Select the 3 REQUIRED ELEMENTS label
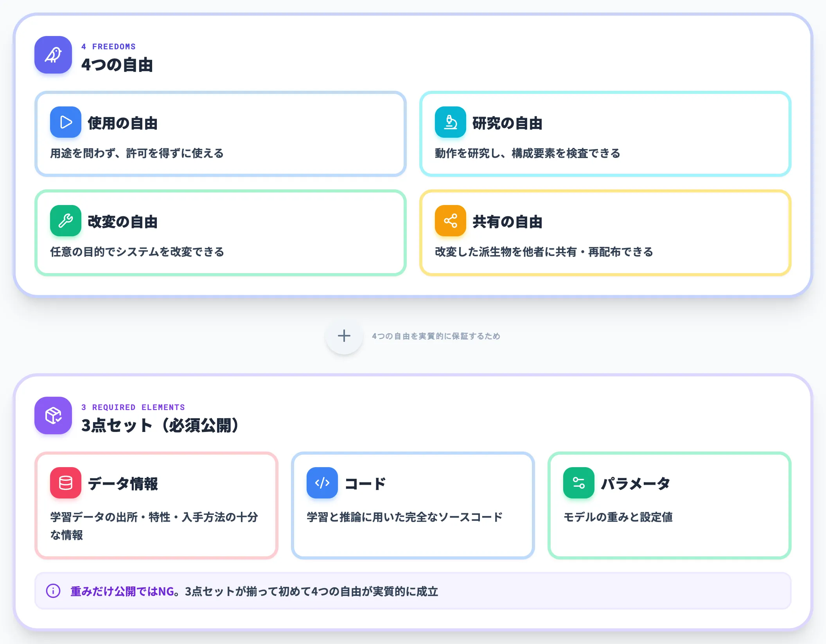826x644 pixels. click(x=133, y=407)
